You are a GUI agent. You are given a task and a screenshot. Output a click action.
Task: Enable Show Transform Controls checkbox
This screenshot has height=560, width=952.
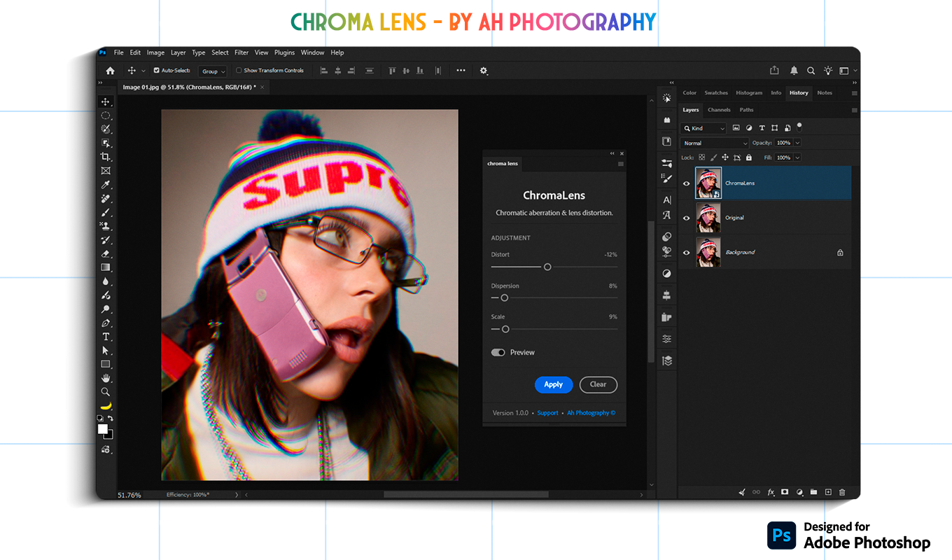pyautogui.click(x=239, y=71)
